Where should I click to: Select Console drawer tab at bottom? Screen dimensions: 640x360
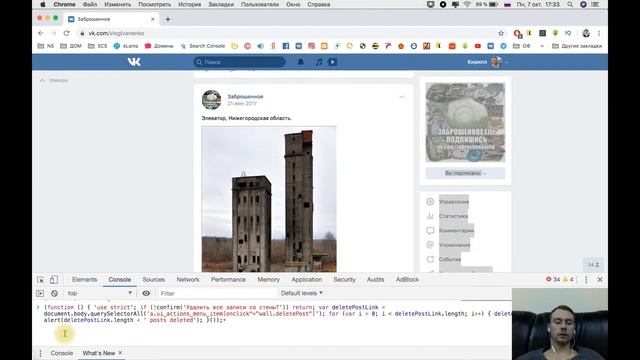coord(62,353)
